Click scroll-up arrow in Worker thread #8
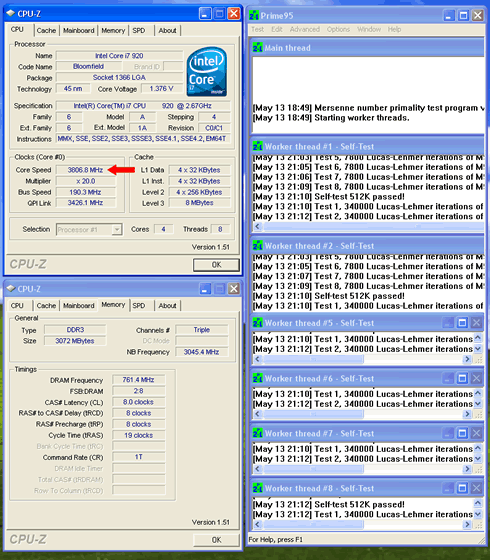 tap(478, 503)
